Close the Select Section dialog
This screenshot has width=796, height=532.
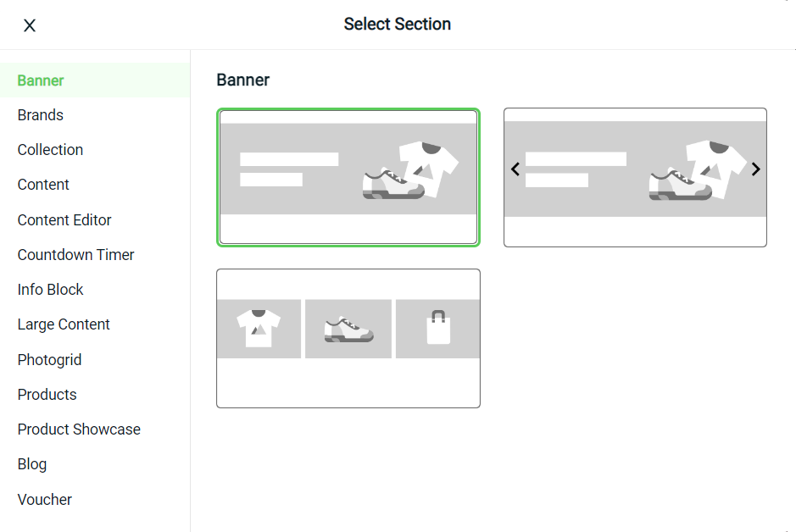point(30,25)
